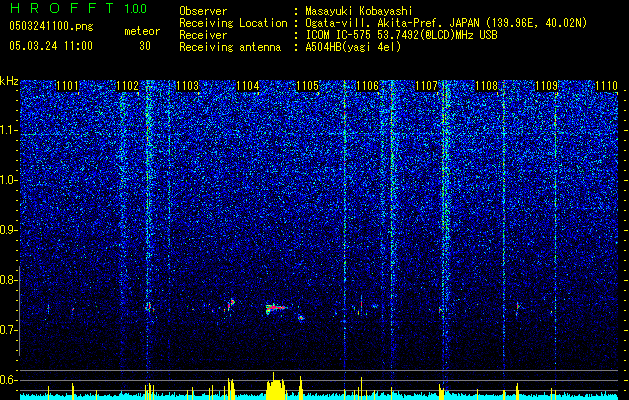Screen dimensions: 629x400
Task: Click the meteor count value 30
Action: (145, 46)
